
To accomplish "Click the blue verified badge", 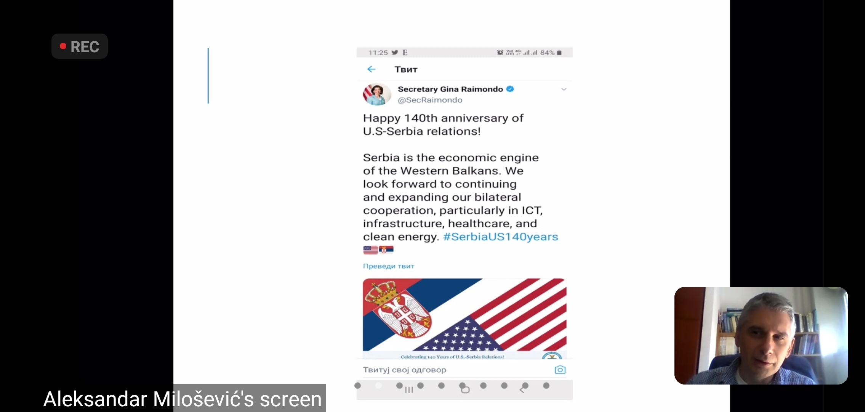I will (x=510, y=89).
